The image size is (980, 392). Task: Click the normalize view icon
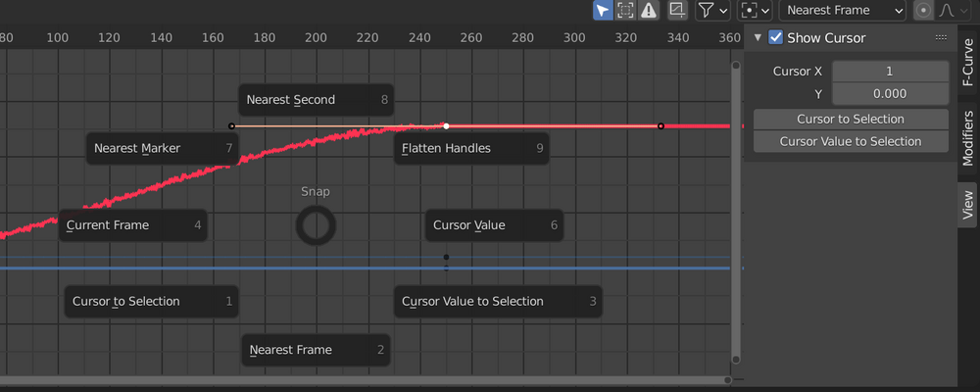tap(677, 11)
